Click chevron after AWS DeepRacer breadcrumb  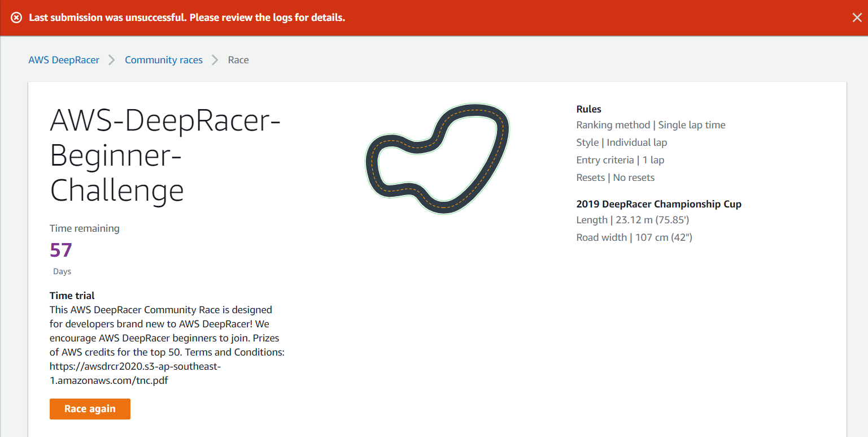click(112, 60)
